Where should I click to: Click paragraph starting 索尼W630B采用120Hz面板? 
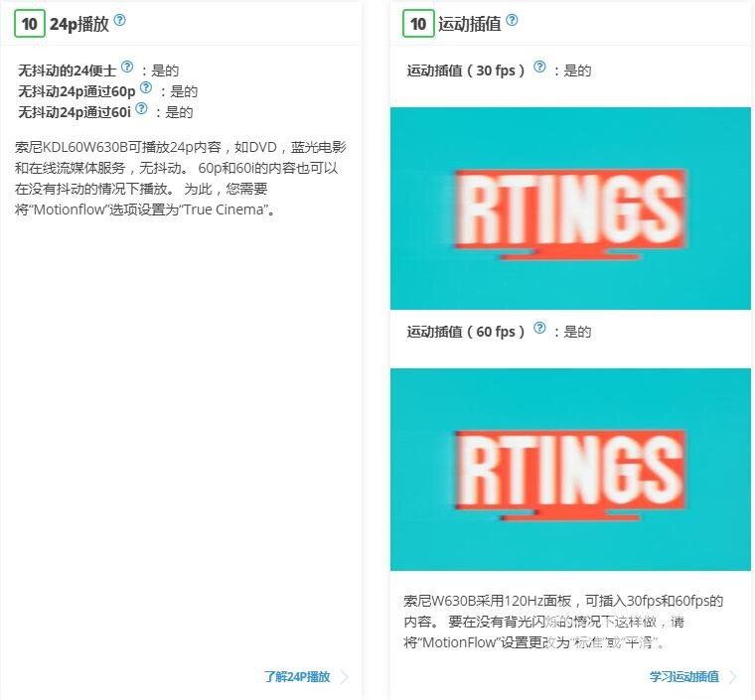click(563, 622)
